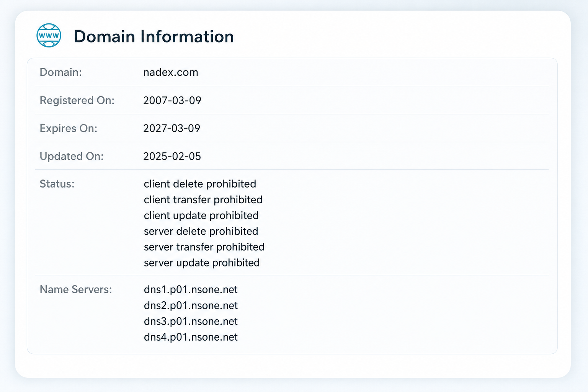
Task: Select client update prohibited status
Action: pyautogui.click(x=201, y=216)
